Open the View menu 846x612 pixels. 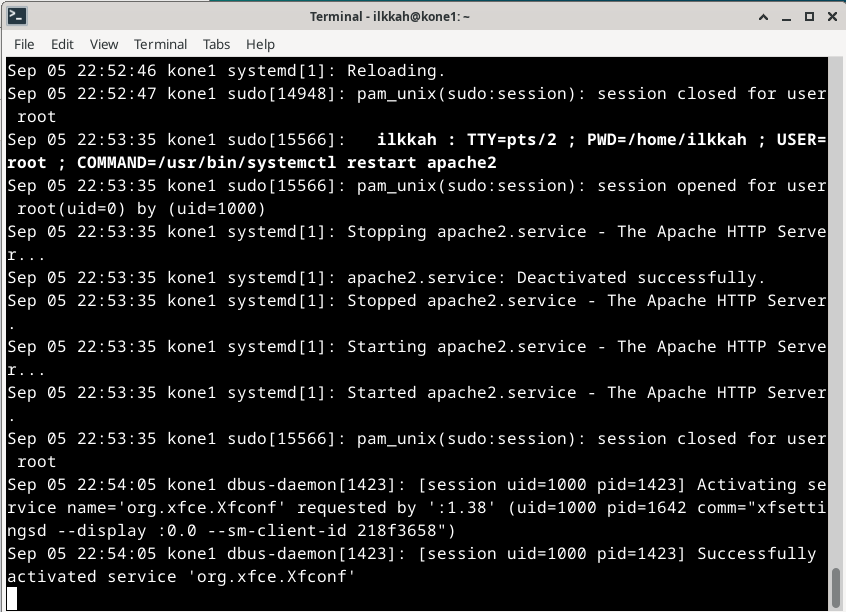pyautogui.click(x=104, y=44)
